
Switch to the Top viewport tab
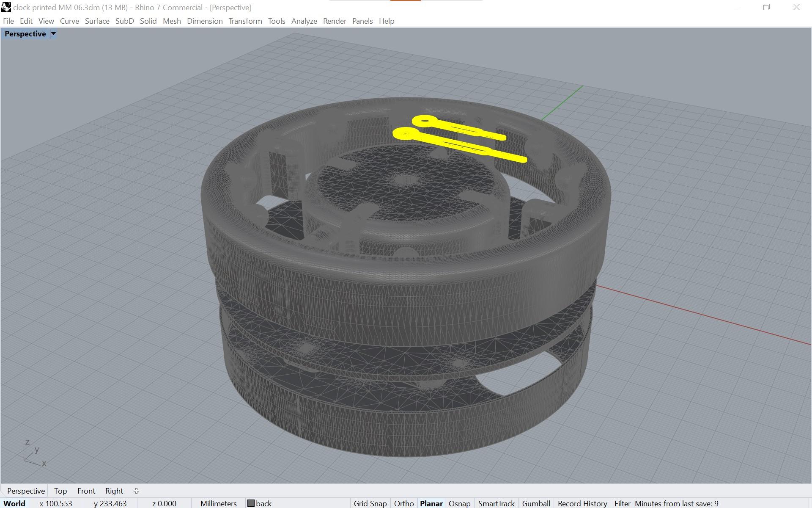[60, 491]
